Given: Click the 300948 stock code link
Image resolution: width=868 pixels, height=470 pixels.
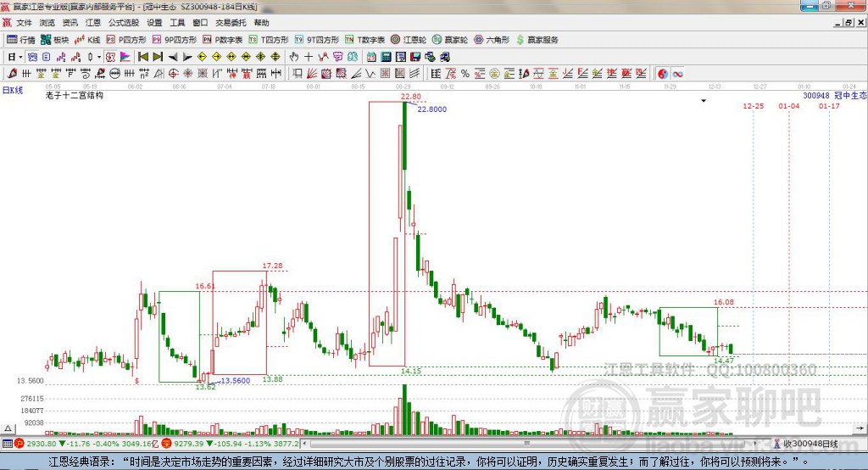Looking at the screenshot, I should pyautogui.click(x=816, y=95).
